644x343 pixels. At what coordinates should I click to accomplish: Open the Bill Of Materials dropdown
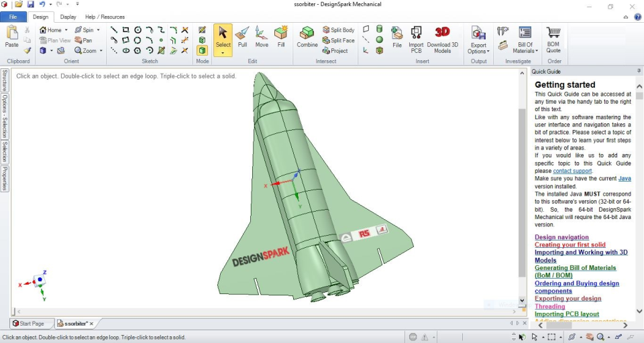tap(525, 40)
